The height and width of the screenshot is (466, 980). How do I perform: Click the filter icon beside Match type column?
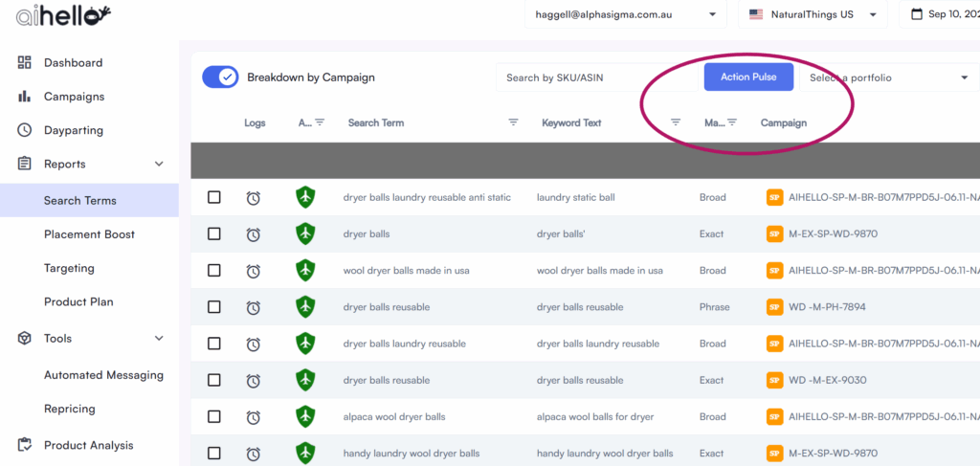click(732, 122)
